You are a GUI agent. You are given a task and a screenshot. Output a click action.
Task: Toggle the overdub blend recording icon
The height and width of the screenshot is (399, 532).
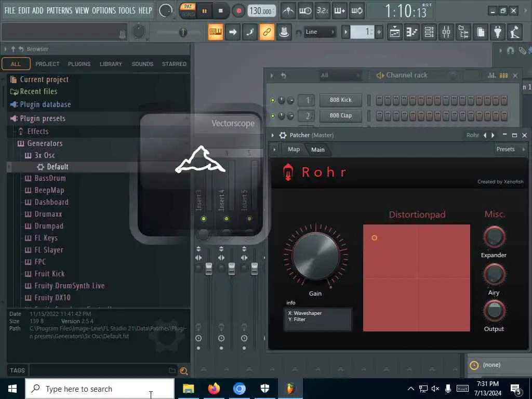point(340,11)
